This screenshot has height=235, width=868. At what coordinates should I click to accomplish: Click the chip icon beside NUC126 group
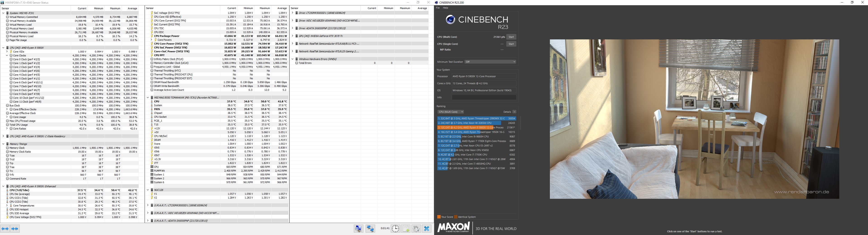pos(152,190)
